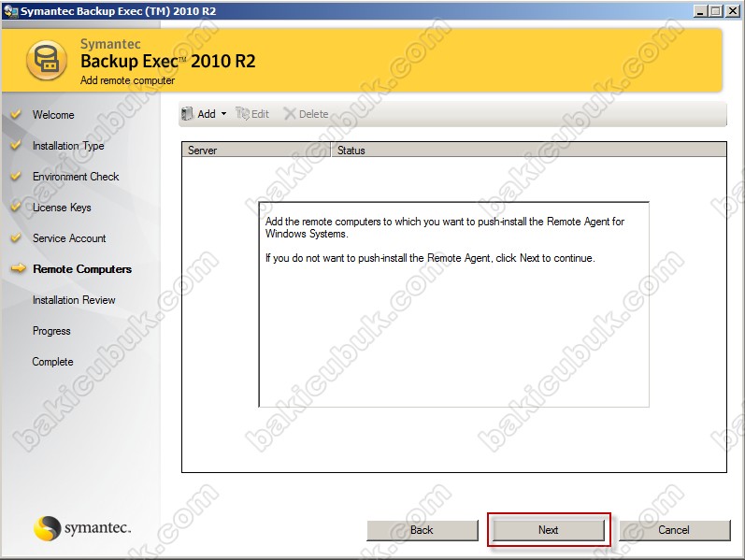Click the checkmark beside Welcome
Image resolution: width=745 pixels, height=560 pixels.
16,114
